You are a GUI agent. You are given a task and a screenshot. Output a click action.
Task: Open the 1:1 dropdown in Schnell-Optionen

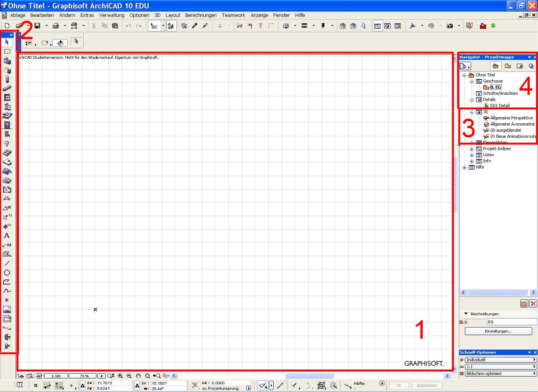501,367
